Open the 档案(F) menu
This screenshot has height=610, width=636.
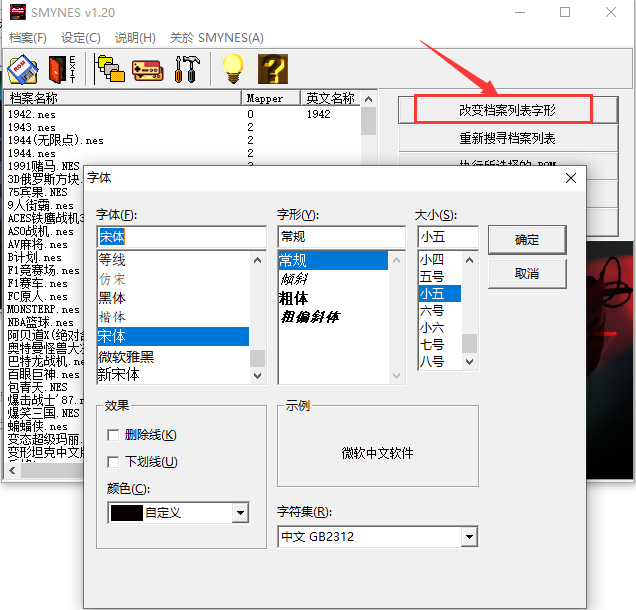pyautogui.click(x=28, y=38)
